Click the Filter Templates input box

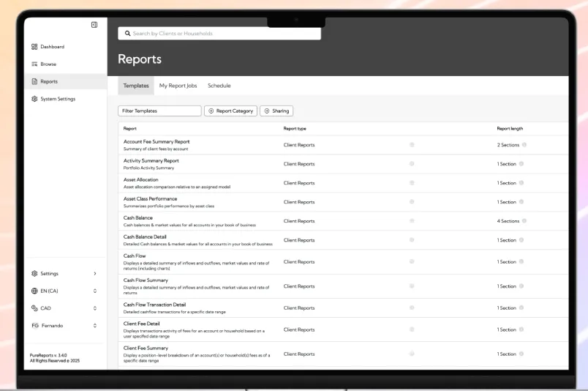159,111
